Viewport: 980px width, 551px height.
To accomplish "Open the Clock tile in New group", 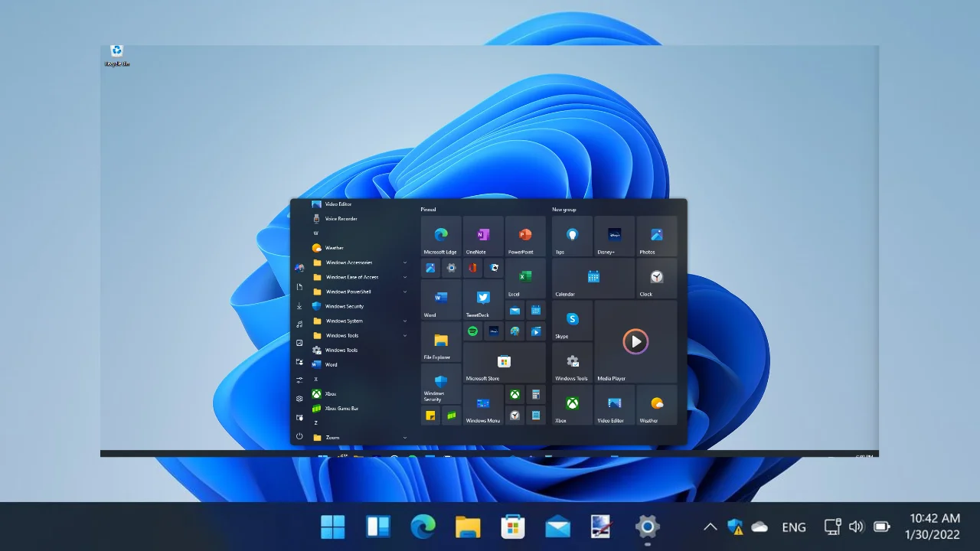I will coord(656,278).
